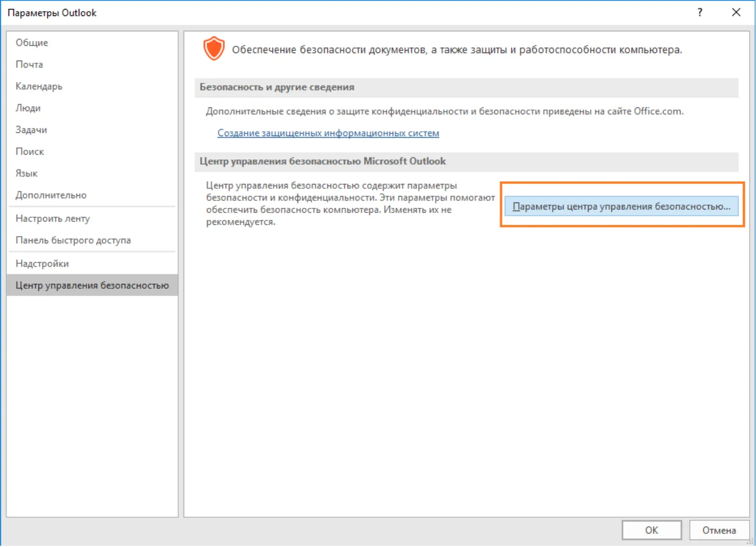
Task: Click the help question mark button
Action: (700, 12)
